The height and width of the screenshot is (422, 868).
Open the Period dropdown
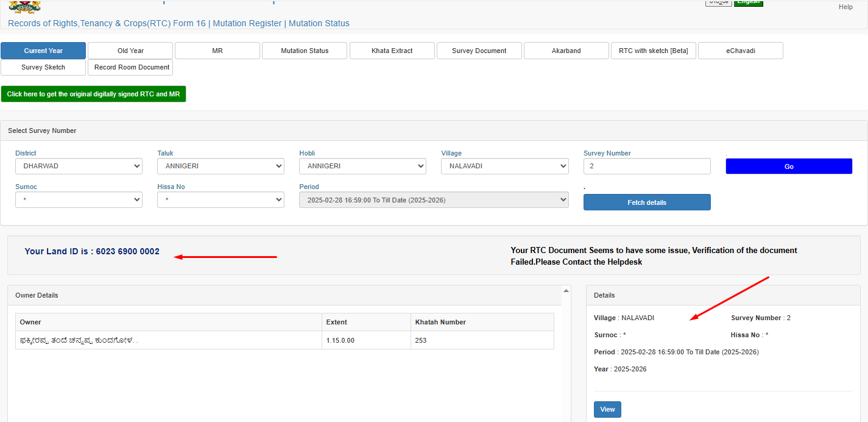(x=434, y=199)
